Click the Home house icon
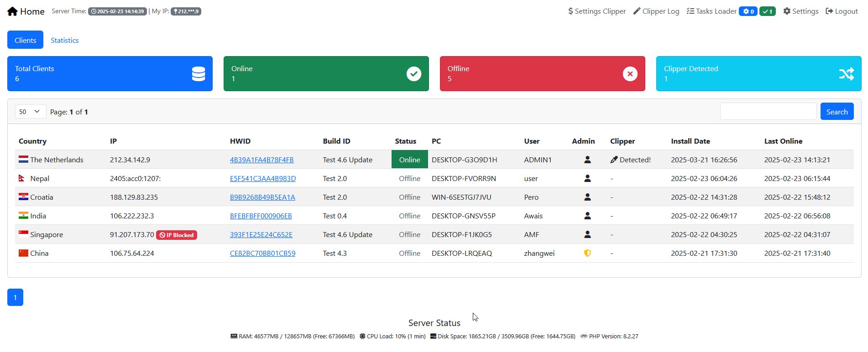This screenshot has height=352, width=868. 12,11
